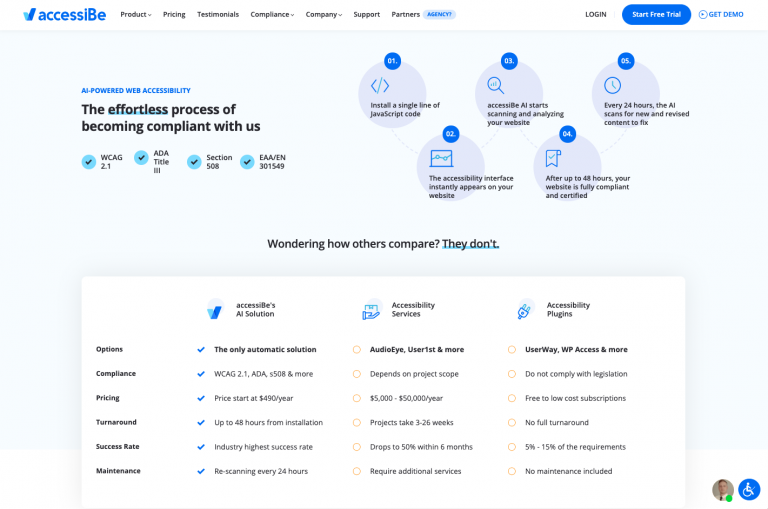Click the ADA Title III checkmark badge
This screenshot has width=768, height=509.
pos(141,158)
